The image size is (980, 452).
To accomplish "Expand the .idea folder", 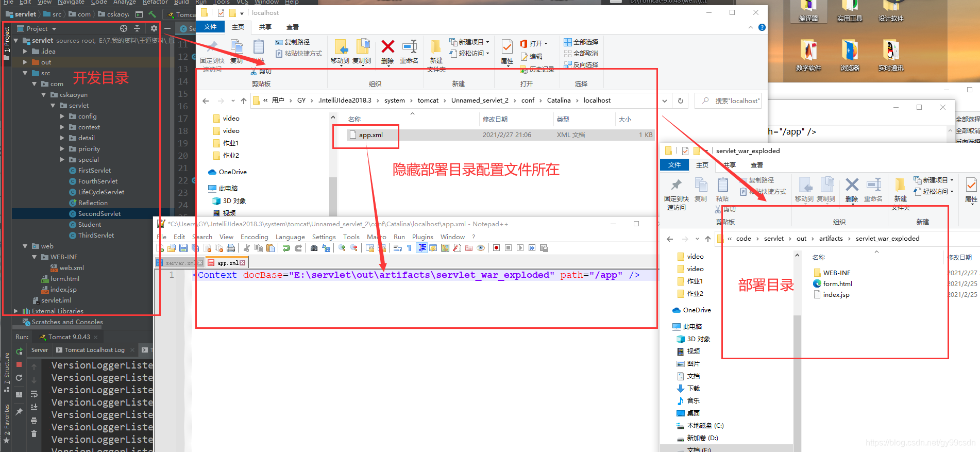I will tap(25, 51).
